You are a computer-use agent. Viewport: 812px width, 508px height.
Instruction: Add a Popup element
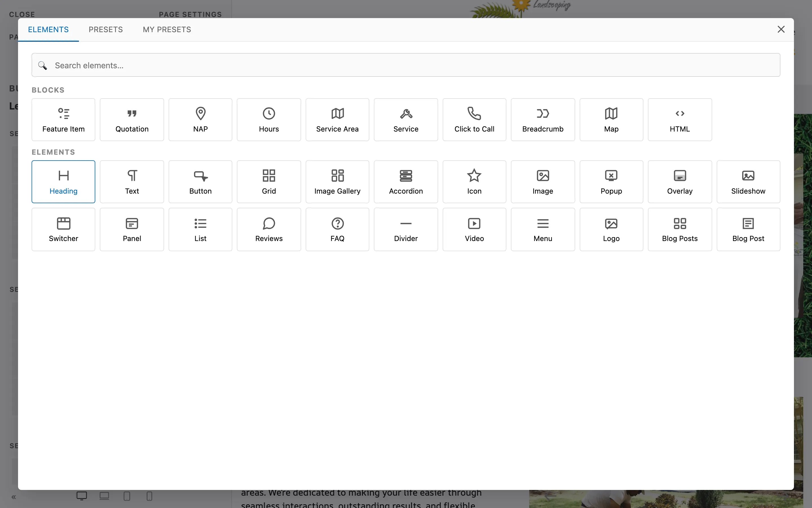(x=611, y=182)
